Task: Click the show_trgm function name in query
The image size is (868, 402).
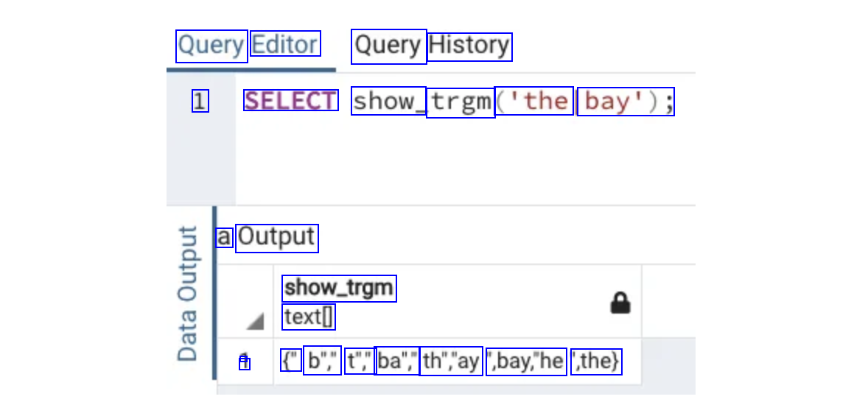Action: point(422,102)
